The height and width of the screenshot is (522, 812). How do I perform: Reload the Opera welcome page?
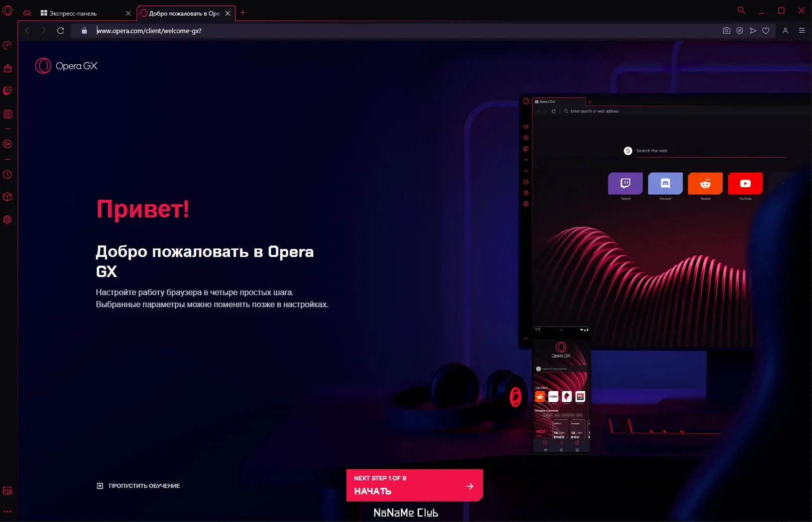61,31
